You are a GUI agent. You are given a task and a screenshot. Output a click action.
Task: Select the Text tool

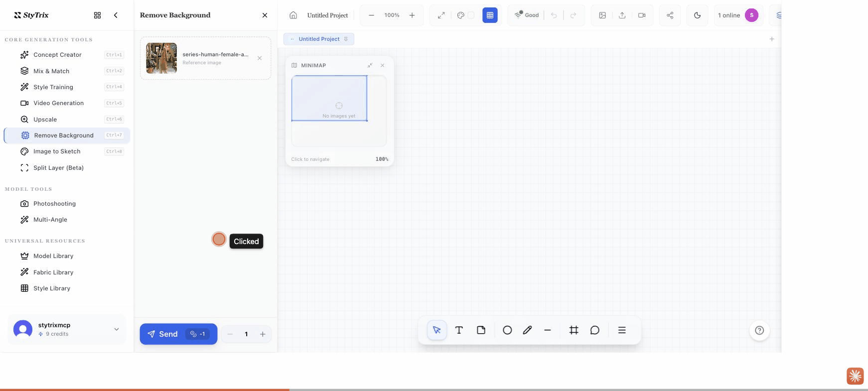click(x=459, y=330)
